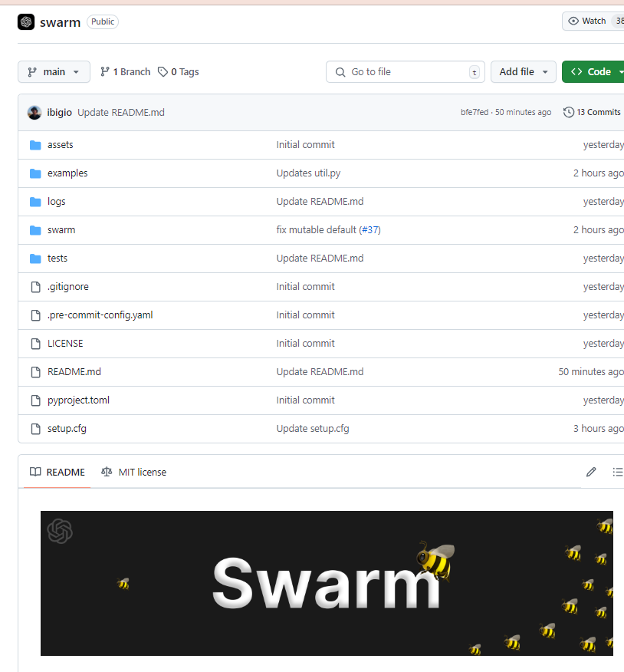Open the README outline list icon

click(618, 472)
